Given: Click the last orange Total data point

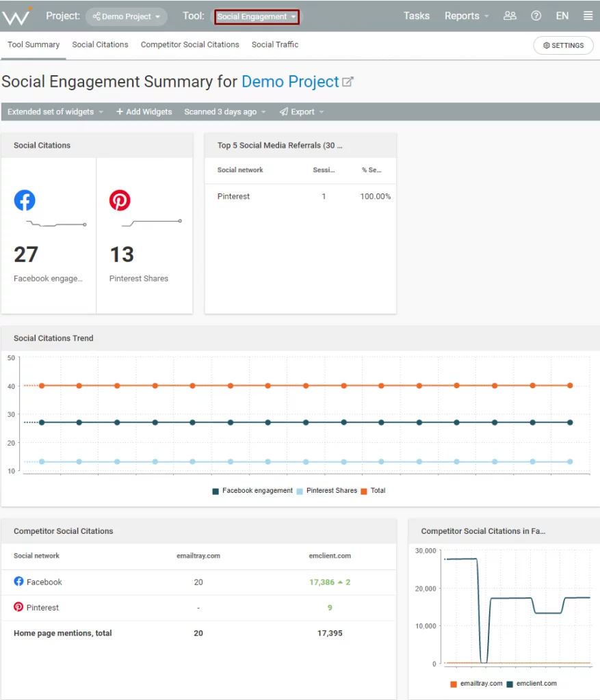Looking at the screenshot, I should pos(570,386).
